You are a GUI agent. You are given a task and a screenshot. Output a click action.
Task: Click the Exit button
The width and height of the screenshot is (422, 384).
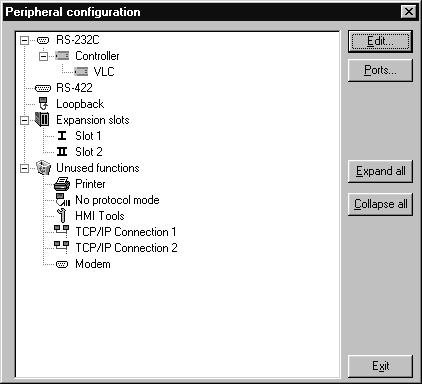pyautogui.click(x=380, y=366)
